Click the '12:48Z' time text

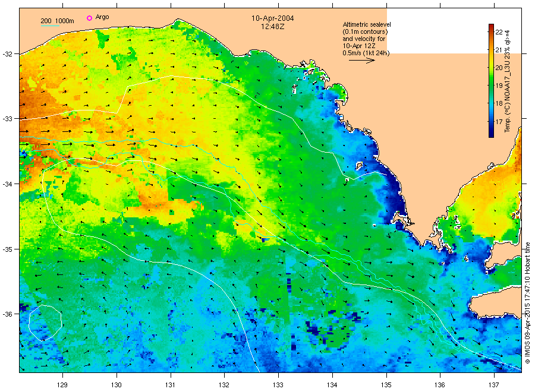point(273,27)
